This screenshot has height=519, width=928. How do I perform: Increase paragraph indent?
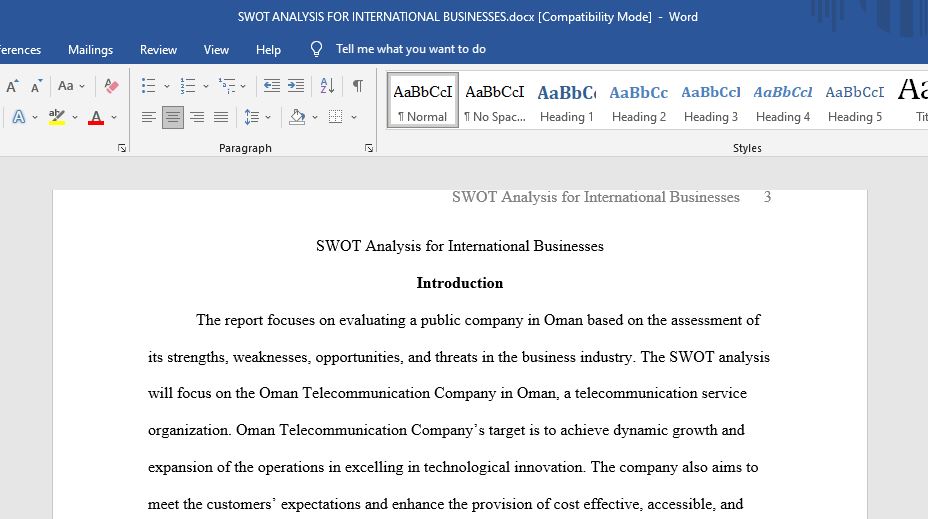click(x=296, y=86)
